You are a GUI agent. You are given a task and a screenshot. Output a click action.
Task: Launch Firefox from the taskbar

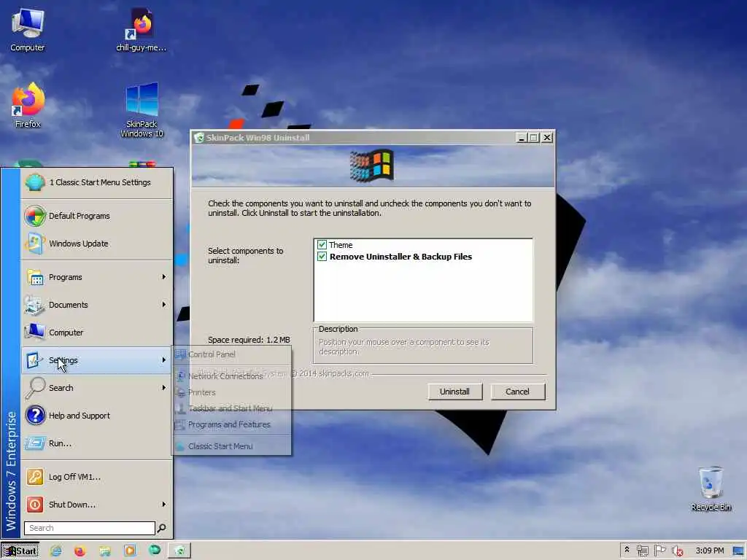pos(80,551)
